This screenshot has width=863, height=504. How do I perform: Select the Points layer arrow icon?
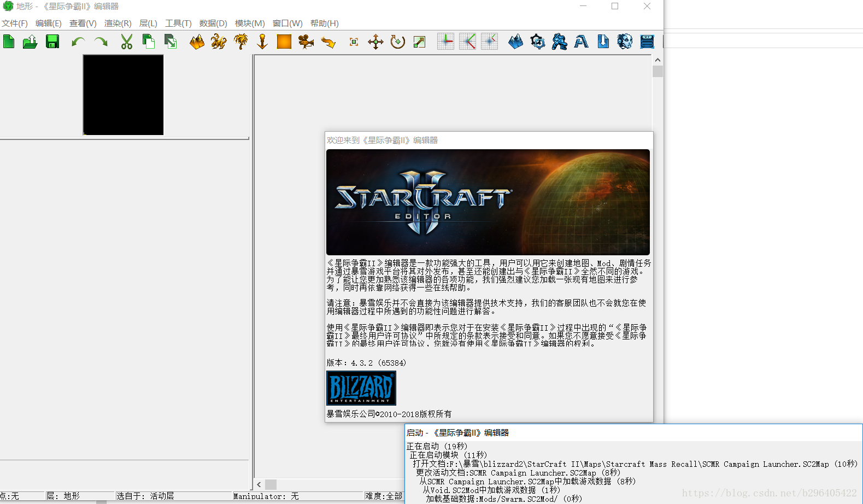point(262,42)
